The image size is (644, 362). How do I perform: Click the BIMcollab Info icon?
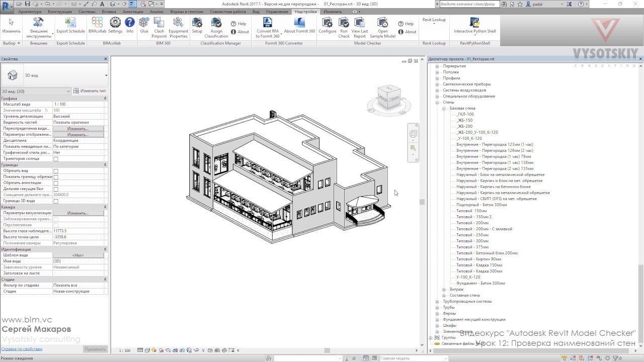(x=130, y=26)
